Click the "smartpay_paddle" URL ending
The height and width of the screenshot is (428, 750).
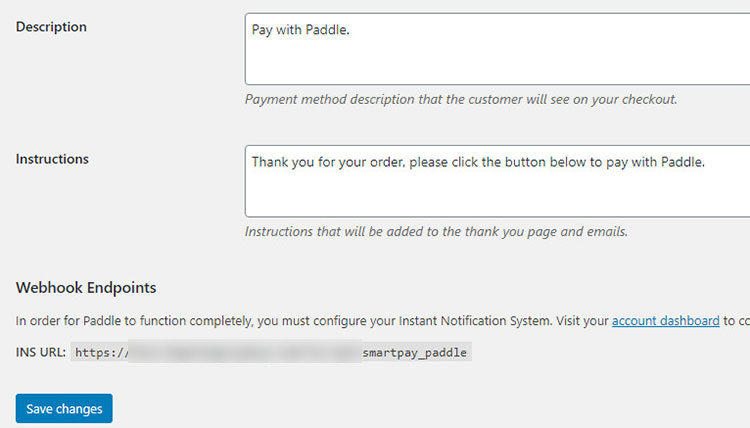414,352
